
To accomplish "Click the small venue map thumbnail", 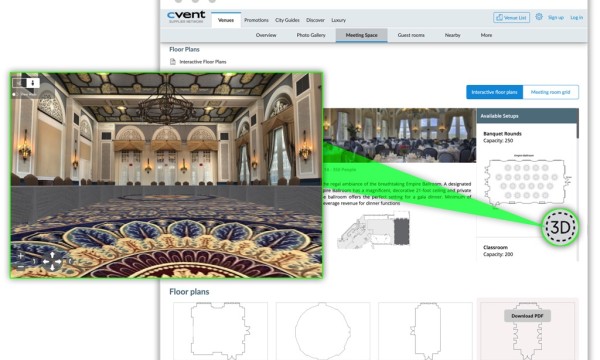I will (x=373, y=230).
